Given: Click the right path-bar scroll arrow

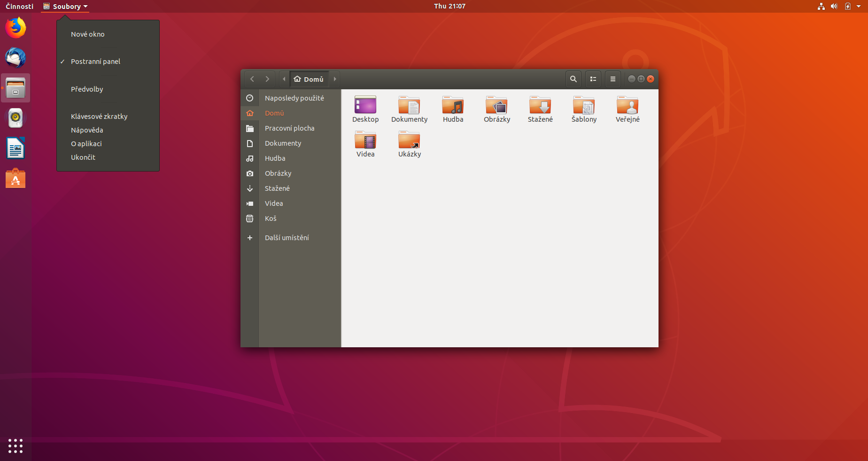Looking at the screenshot, I should point(335,79).
